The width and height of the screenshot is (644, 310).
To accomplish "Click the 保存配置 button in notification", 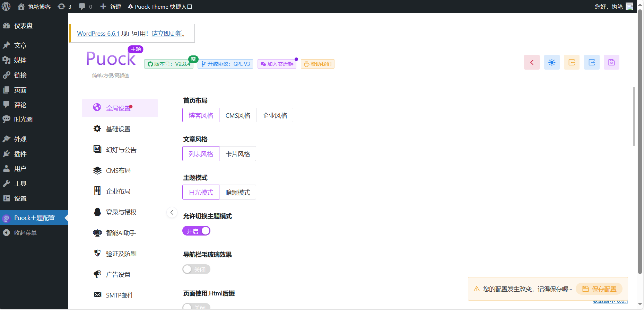I will (x=599, y=289).
